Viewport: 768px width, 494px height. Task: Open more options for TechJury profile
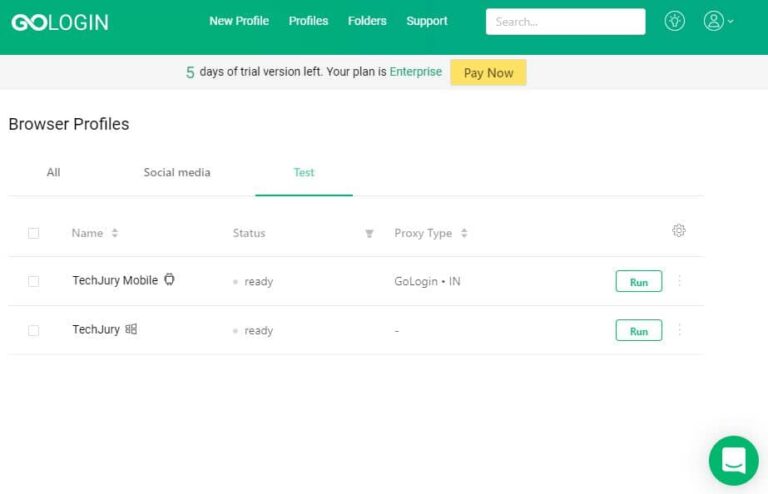[x=680, y=330]
